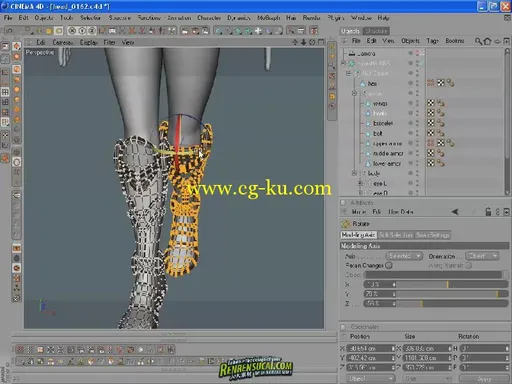This screenshot has height=384, width=512.
Task: Open Objects menu in Objects manager
Action: [x=410, y=41]
